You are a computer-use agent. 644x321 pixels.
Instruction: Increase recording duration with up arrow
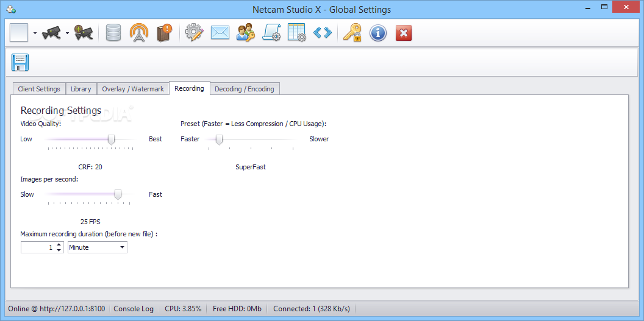59,245
